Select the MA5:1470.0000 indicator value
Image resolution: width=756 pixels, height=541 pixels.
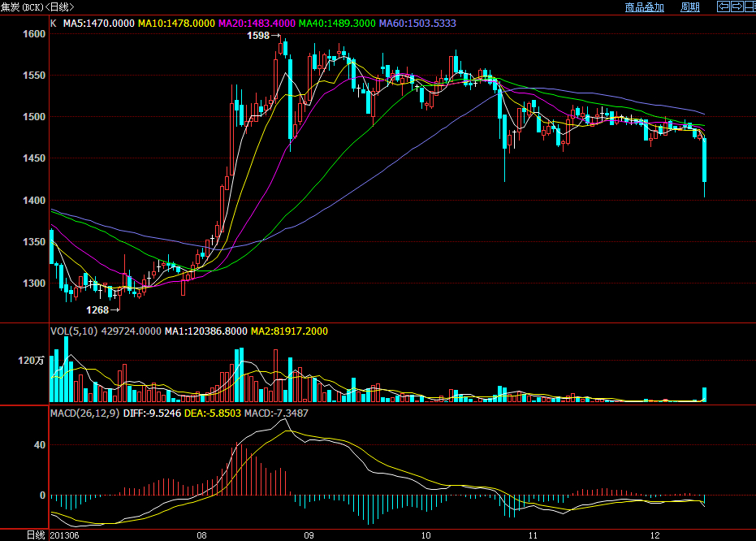(x=99, y=23)
